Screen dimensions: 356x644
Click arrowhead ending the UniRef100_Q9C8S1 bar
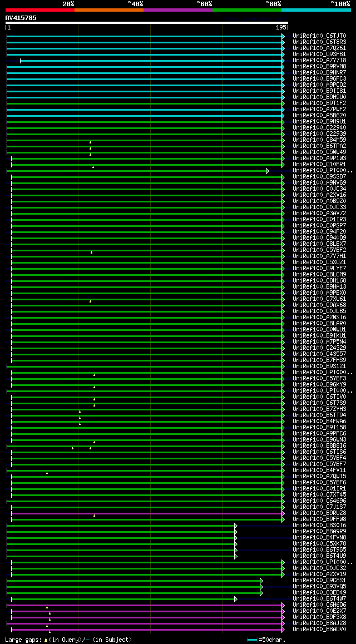click(x=261, y=581)
